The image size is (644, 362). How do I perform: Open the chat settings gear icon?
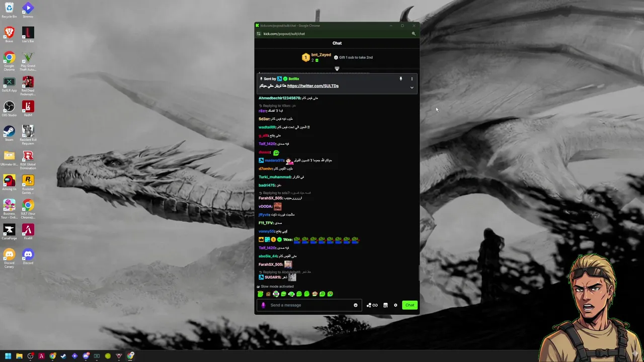(x=395, y=305)
